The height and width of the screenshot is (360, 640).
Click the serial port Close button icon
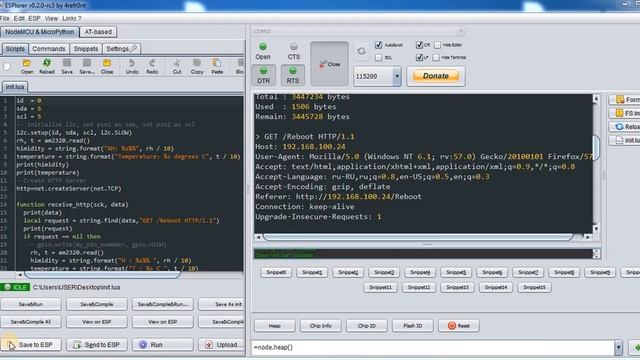pos(329,64)
